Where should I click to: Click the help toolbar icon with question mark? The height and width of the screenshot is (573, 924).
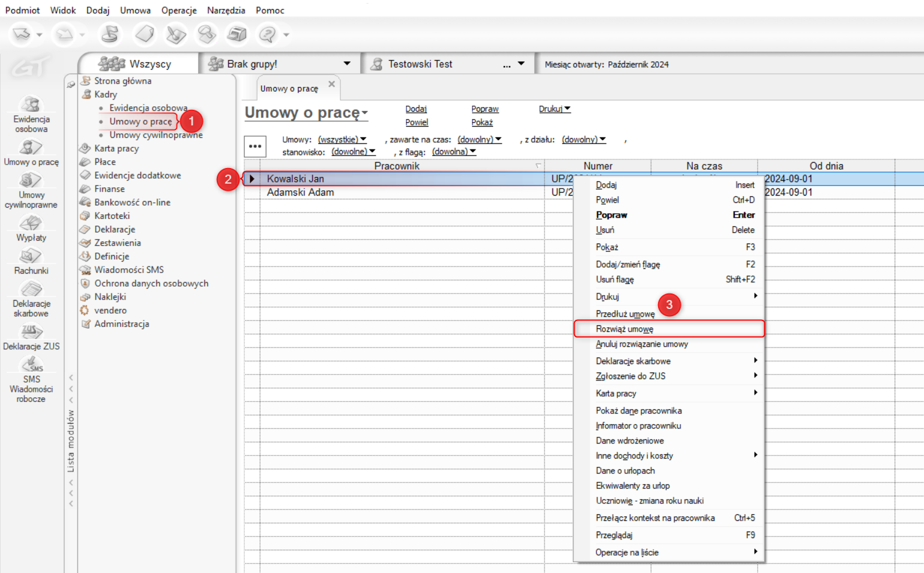267,34
